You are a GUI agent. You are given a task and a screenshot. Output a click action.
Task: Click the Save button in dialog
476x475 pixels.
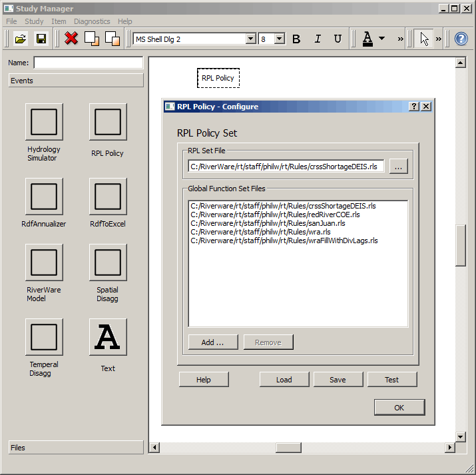point(338,380)
